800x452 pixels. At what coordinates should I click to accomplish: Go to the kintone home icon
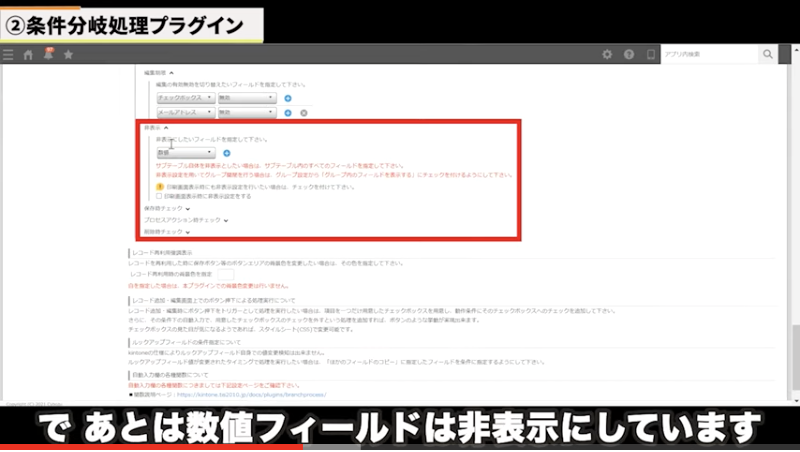[x=29, y=54]
